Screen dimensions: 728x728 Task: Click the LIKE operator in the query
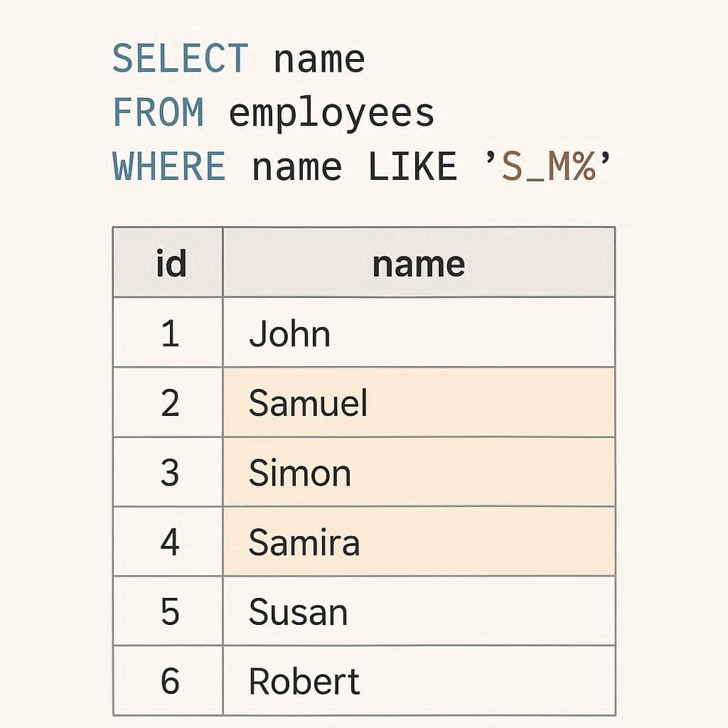[x=412, y=166]
